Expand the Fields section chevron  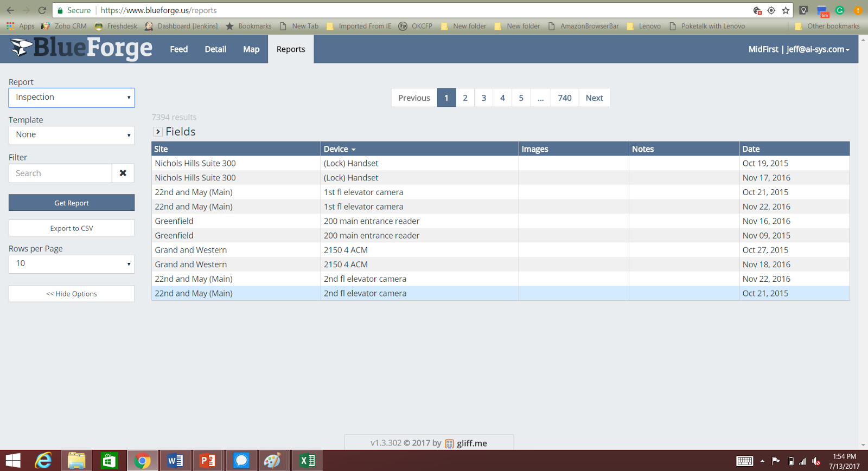tap(158, 132)
